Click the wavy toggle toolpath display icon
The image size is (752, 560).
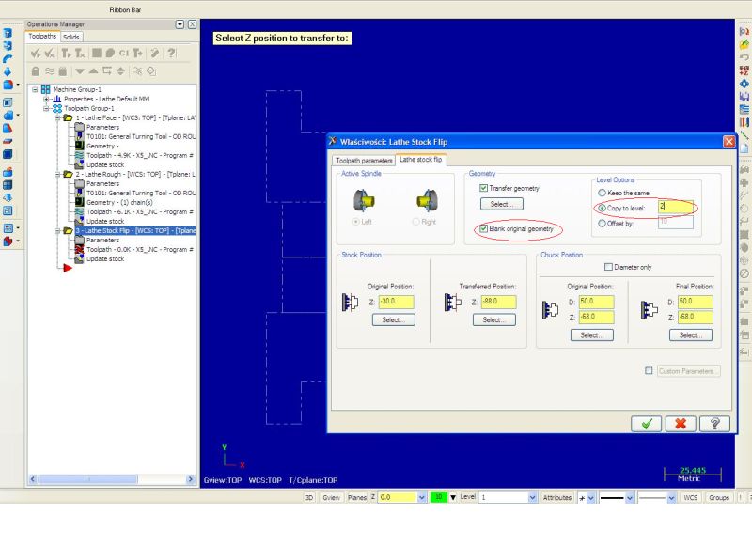pyautogui.click(x=50, y=71)
